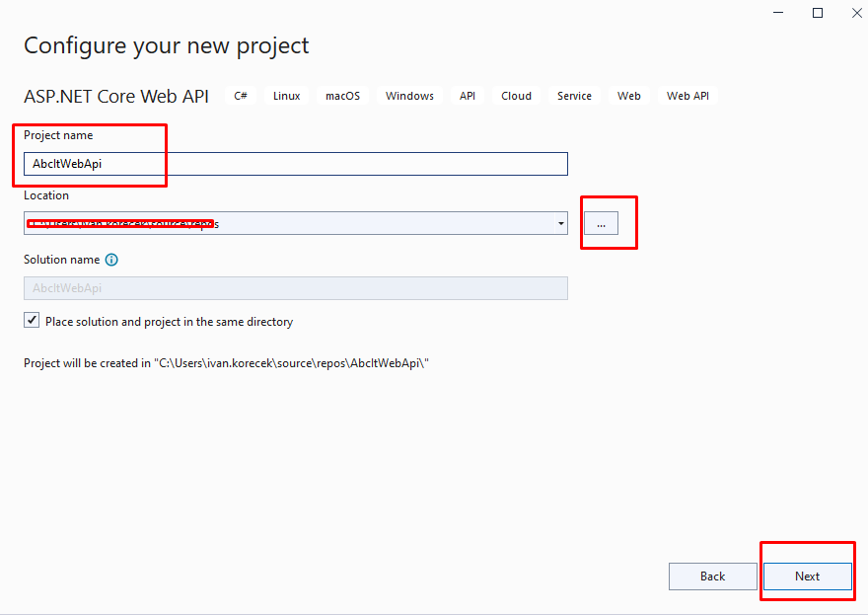Select the Web API tag
Screen dimensions: 868x615
[687, 96]
